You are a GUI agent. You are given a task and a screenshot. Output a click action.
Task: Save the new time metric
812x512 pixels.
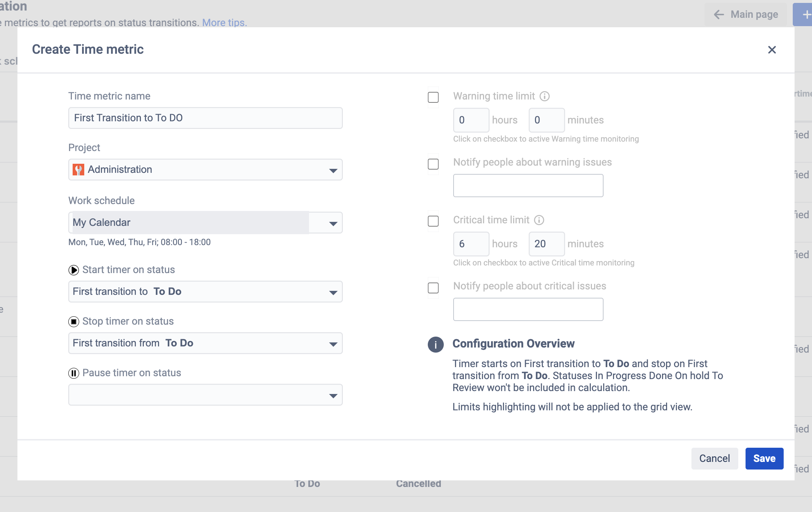click(764, 459)
